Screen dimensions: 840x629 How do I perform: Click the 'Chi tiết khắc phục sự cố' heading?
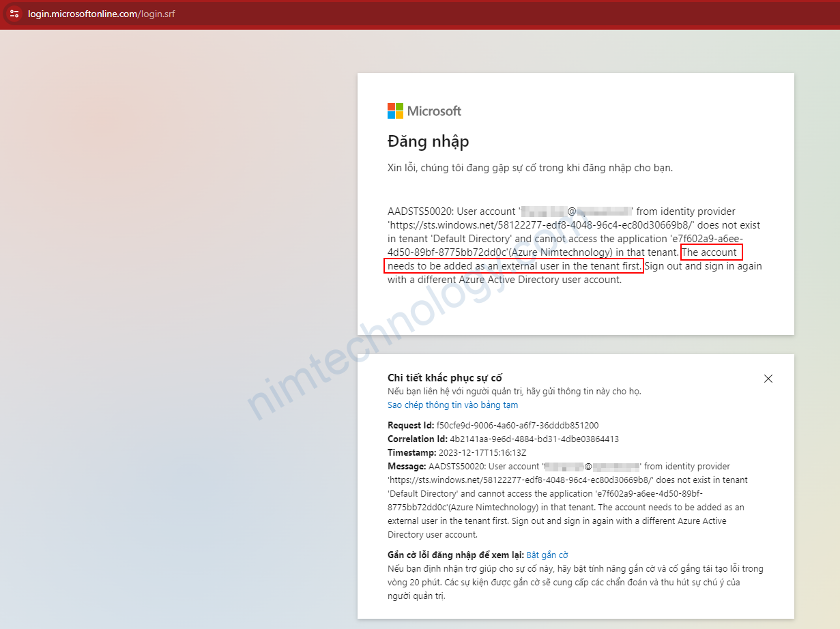[445, 378]
